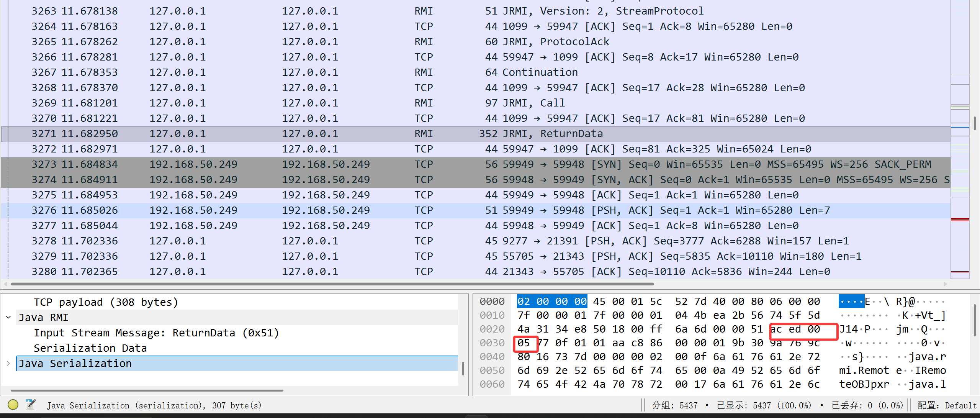980x418 pixels.
Task: Expand the Java Serialization tree node
Action: tap(8, 363)
